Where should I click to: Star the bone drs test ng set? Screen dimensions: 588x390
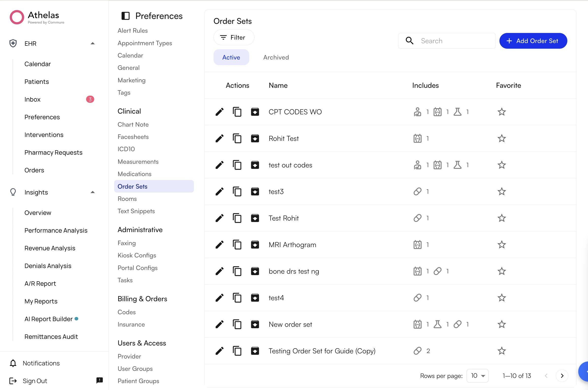click(x=501, y=271)
